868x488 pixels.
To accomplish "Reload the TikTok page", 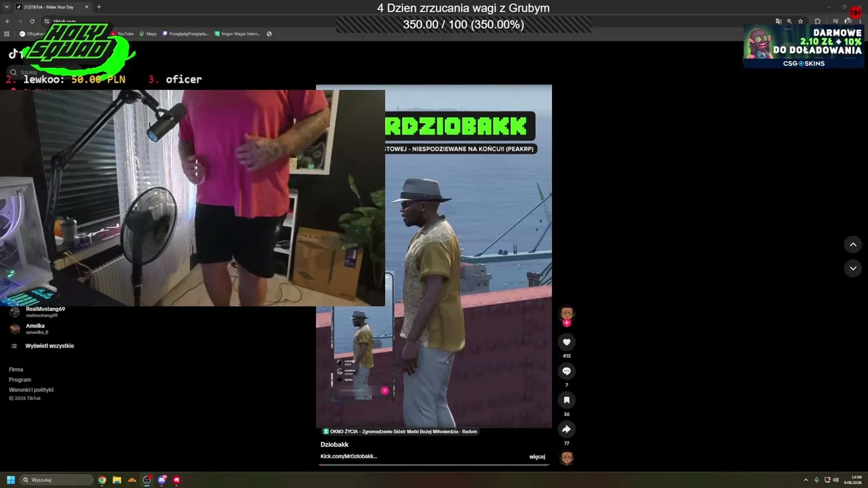I will 32,21.
